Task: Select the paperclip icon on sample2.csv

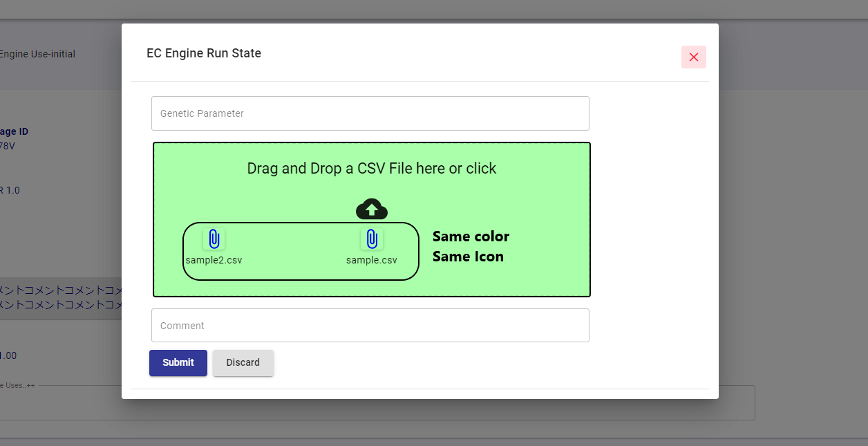Action: tap(214, 239)
